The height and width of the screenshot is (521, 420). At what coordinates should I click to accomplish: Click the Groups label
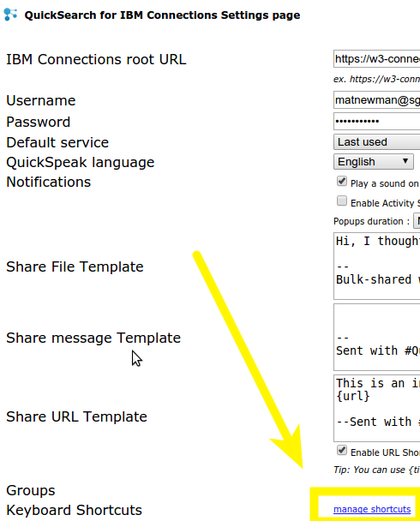[31, 490]
